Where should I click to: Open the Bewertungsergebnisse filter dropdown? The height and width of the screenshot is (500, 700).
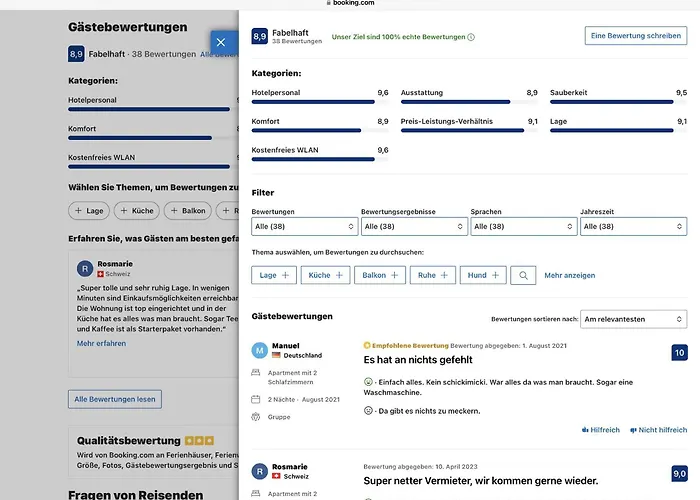[x=414, y=226]
